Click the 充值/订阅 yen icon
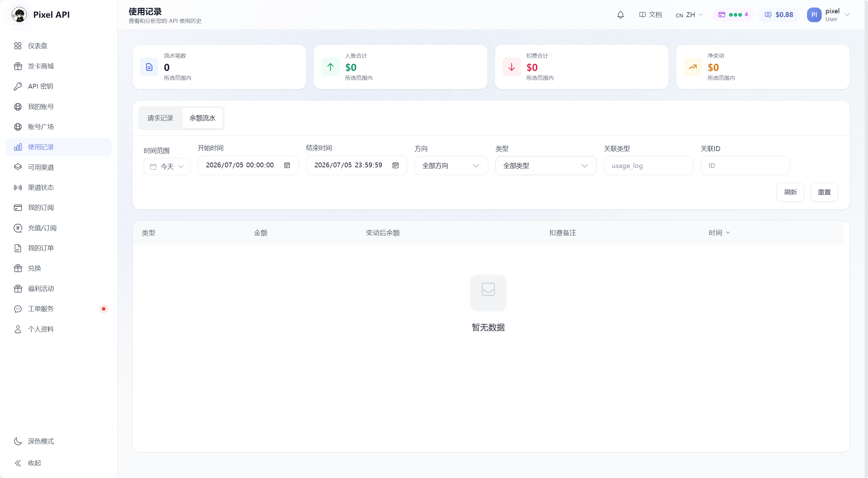 pyautogui.click(x=18, y=228)
